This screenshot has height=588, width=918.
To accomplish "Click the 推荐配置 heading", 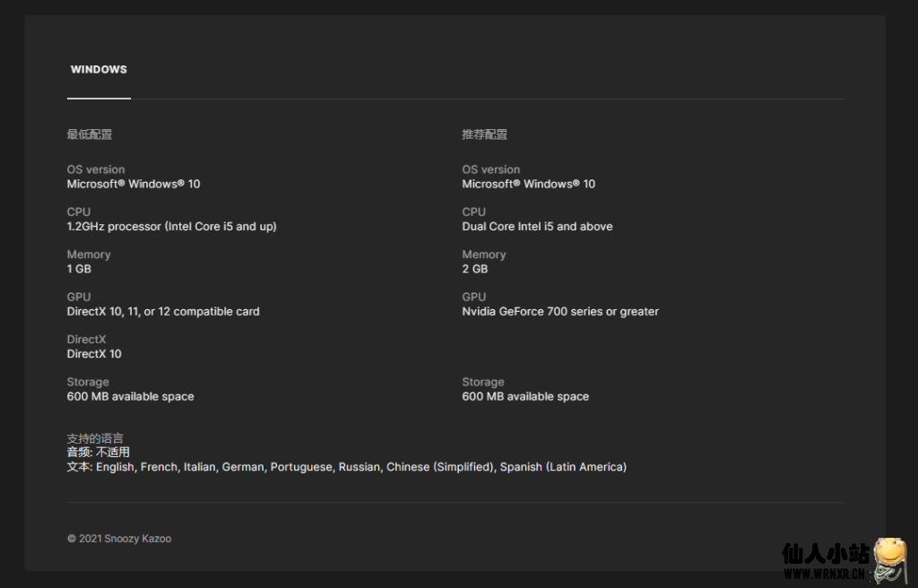I will 485,134.
